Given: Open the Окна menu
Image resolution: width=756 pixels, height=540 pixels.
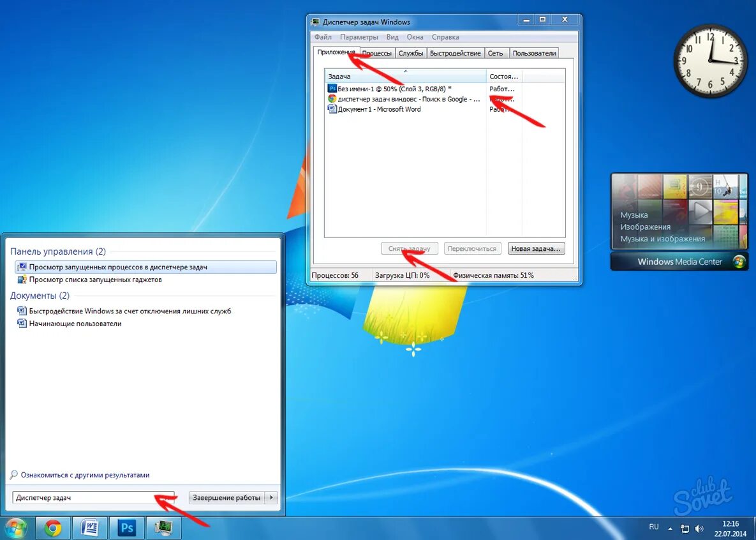Looking at the screenshot, I should click(415, 36).
